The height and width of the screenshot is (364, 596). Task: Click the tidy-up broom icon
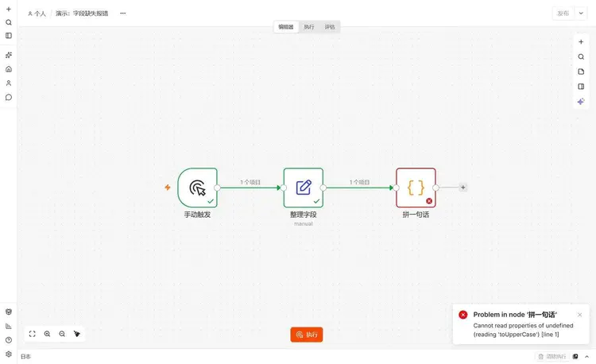pyautogui.click(x=77, y=334)
